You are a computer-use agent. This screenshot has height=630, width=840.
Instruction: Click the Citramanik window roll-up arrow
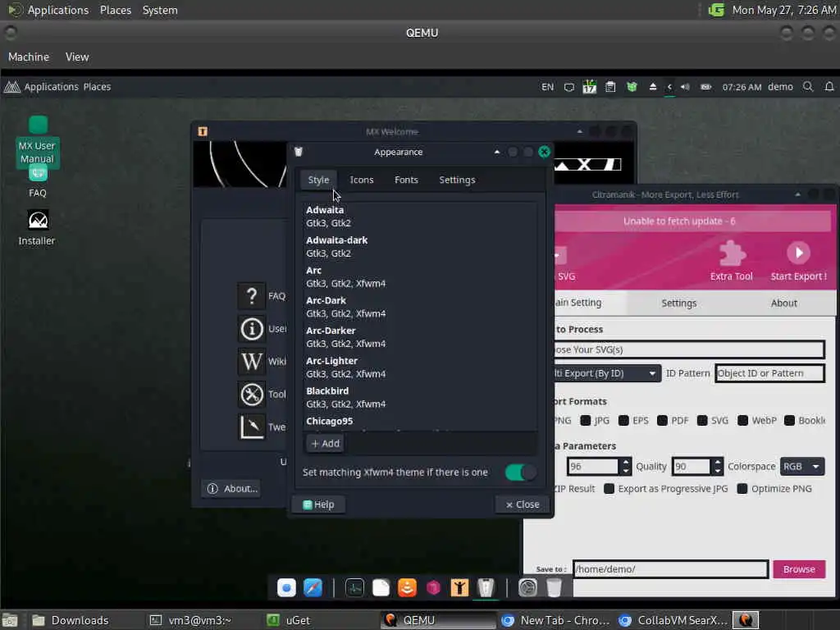797,194
